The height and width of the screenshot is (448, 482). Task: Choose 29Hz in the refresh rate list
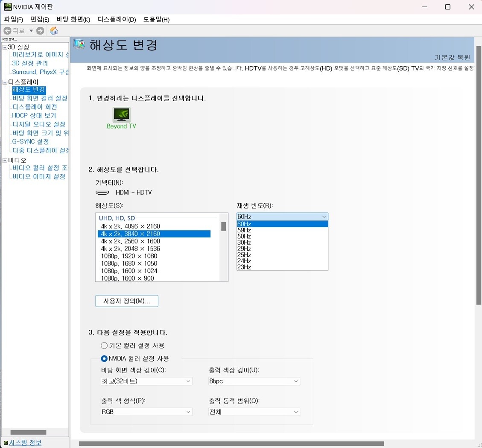click(x=282, y=249)
